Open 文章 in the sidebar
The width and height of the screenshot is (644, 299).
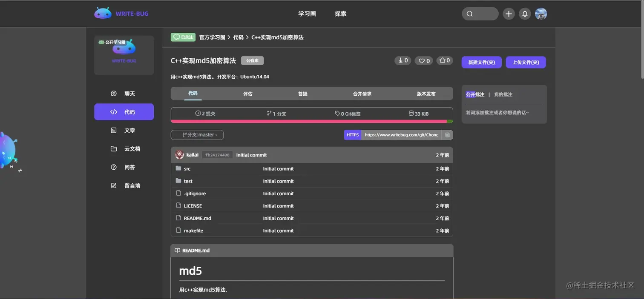pyautogui.click(x=124, y=131)
